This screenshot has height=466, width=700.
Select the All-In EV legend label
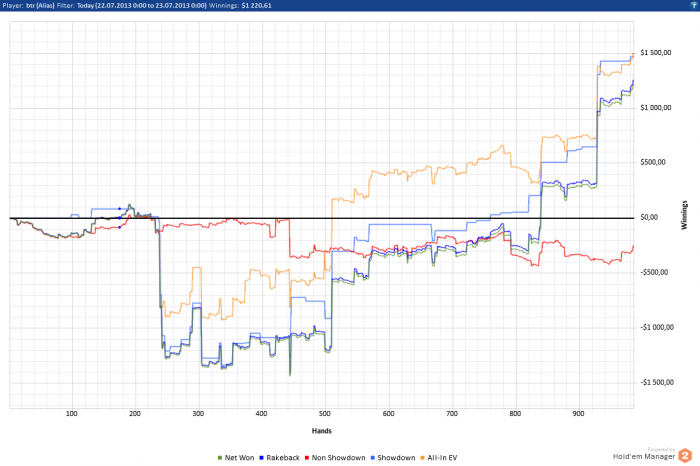point(442,458)
